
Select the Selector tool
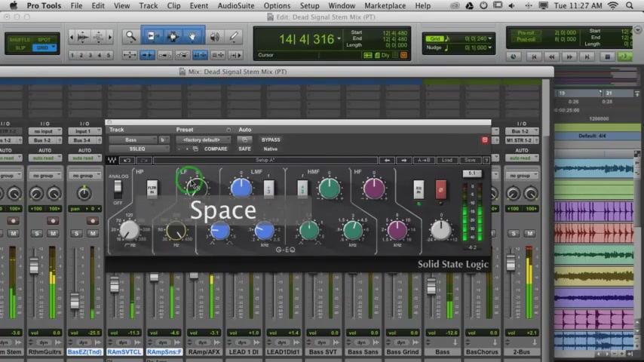click(x=173, y=36)
